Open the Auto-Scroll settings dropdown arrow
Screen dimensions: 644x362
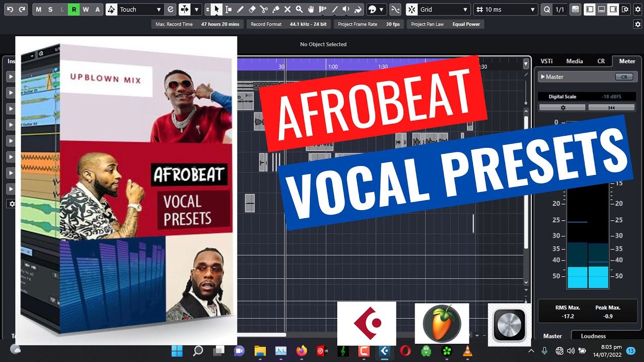point(197,10)
